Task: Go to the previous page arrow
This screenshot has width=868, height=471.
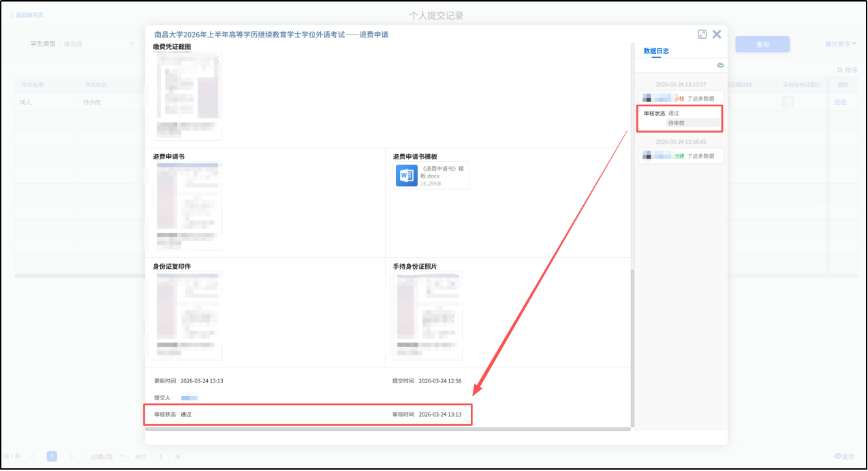Action: 31,456
